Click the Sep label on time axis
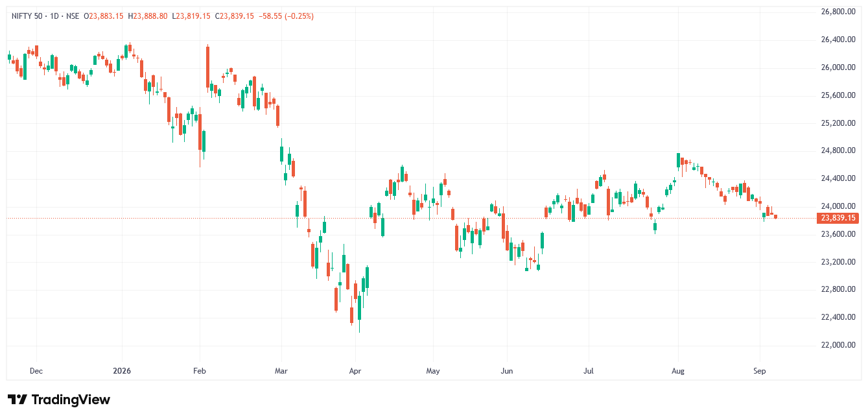The image size is (868, 419). [x=760, y=371]
